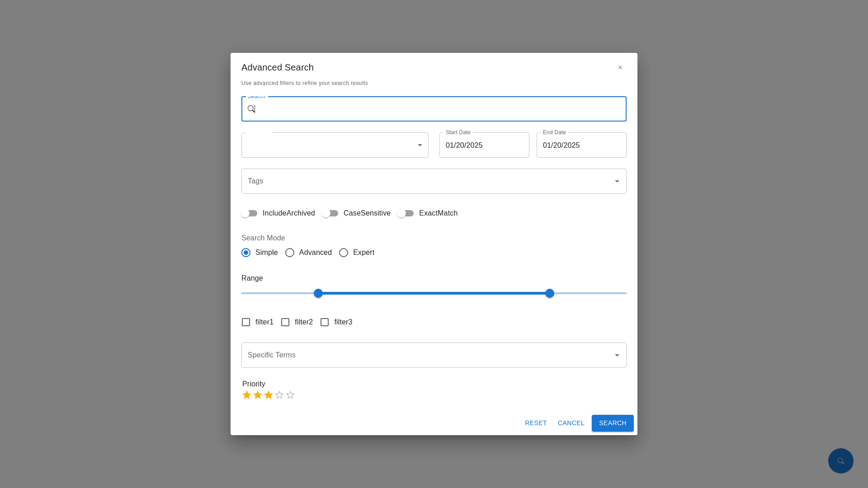Turn on ExactMatch switch
The image size is (868, 488).
(x=406, y=213)
